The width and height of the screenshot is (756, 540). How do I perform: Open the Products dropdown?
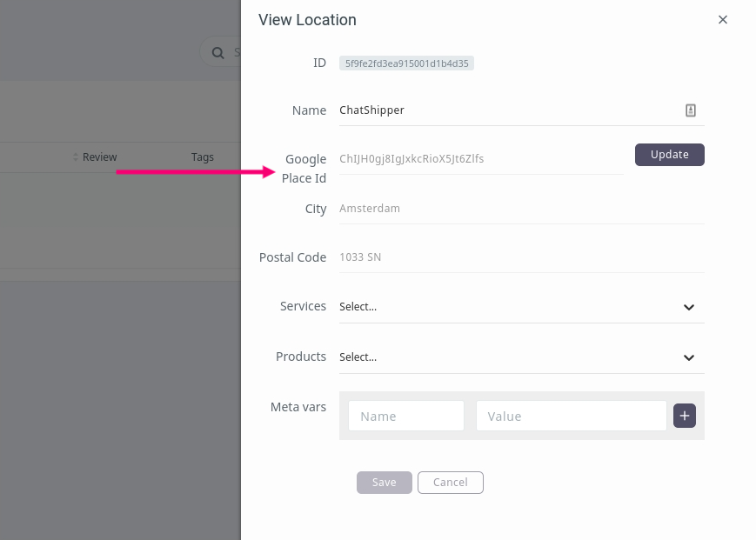point(522,357)
